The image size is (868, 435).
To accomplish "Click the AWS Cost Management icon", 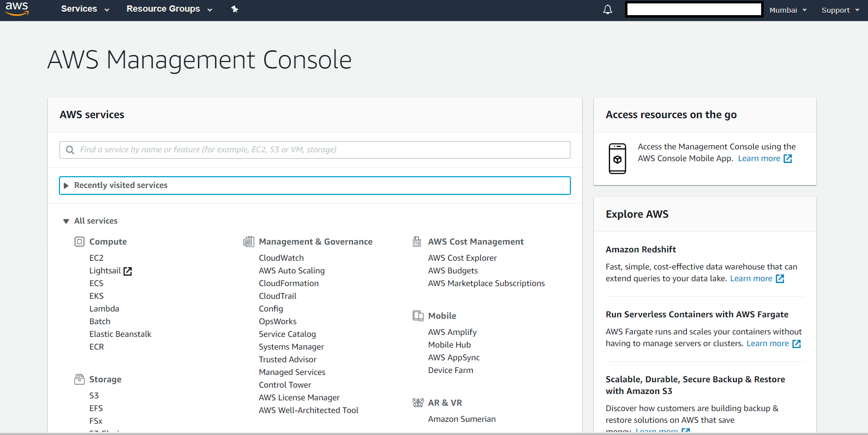I will click(x=417, y=242).
